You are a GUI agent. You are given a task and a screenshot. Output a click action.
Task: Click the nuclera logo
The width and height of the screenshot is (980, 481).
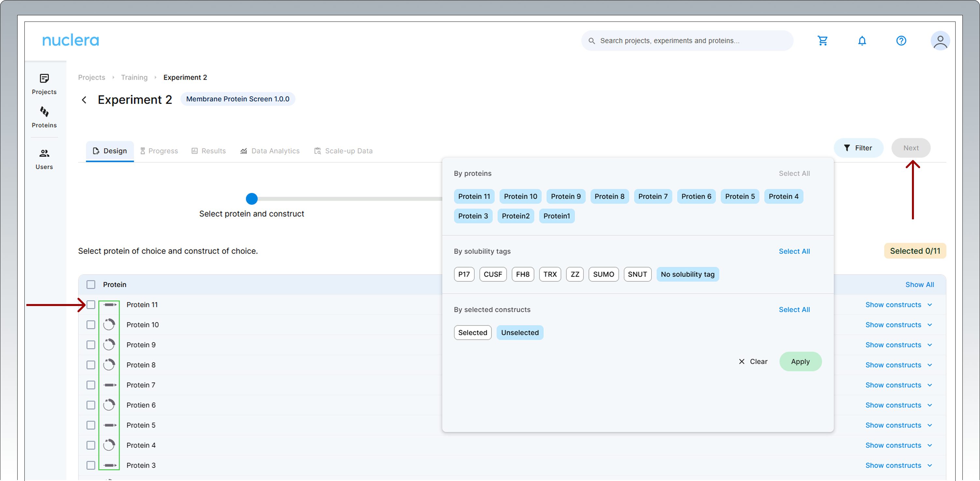(70, 40)
